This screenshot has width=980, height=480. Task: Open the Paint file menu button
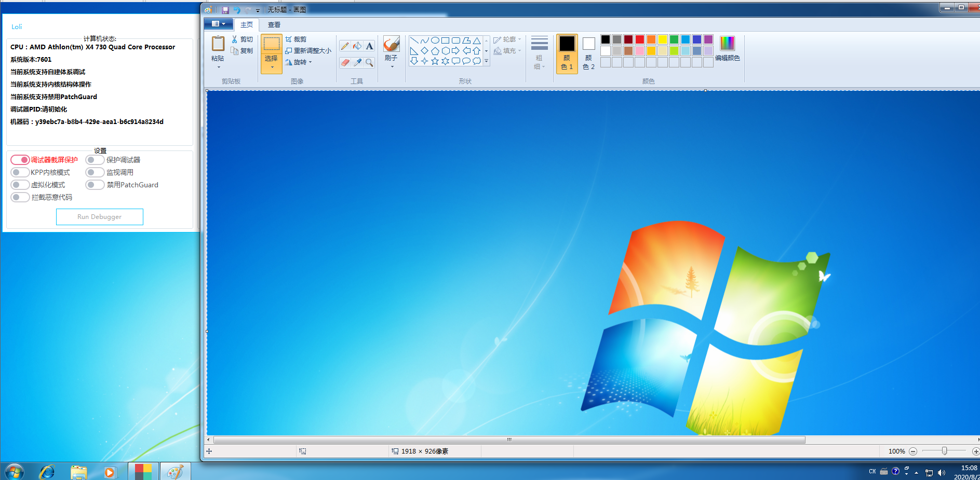[219, 24]
